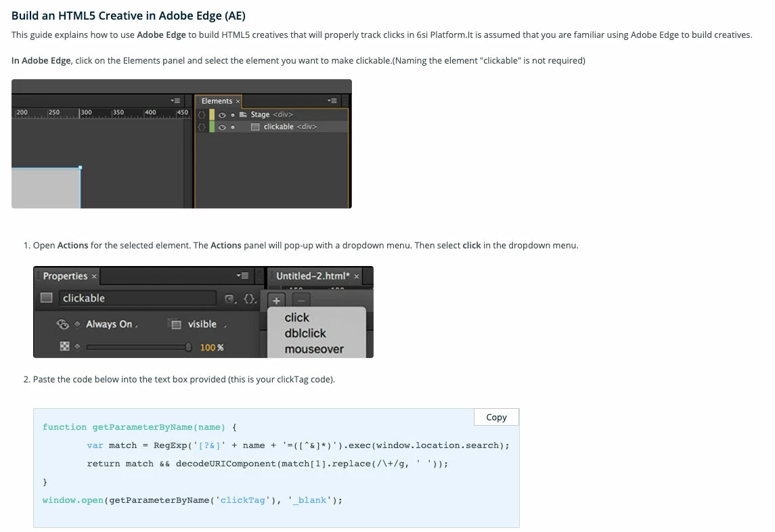
Task: Click ruler mark labeled 300
Action: coord(86,112)
